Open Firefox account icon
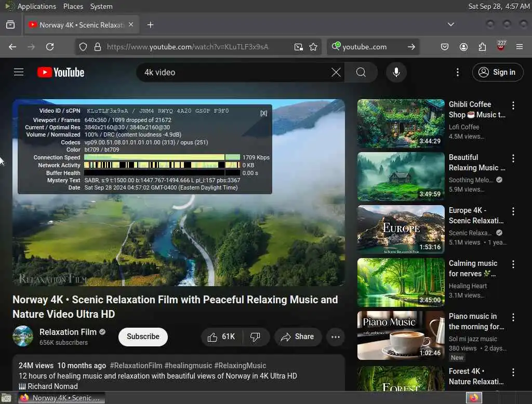Viewport: 532px width, 404px height. [x=463, y=47]
